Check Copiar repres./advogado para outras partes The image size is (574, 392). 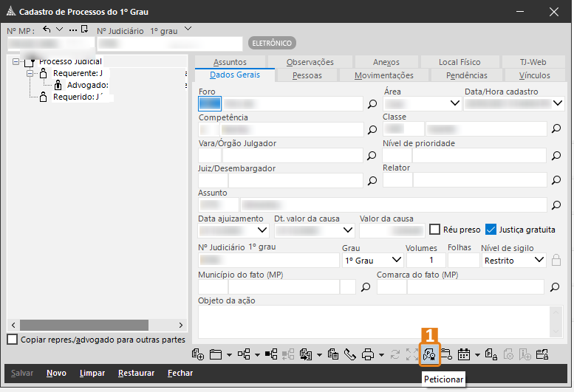pyautogui.click(x=12, y=340)
